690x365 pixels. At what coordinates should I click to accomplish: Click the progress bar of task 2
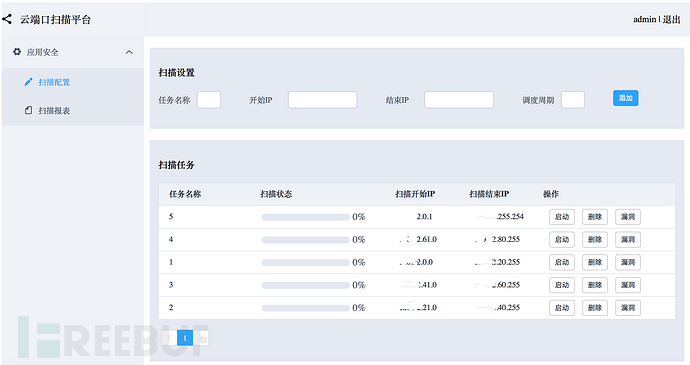305,308
